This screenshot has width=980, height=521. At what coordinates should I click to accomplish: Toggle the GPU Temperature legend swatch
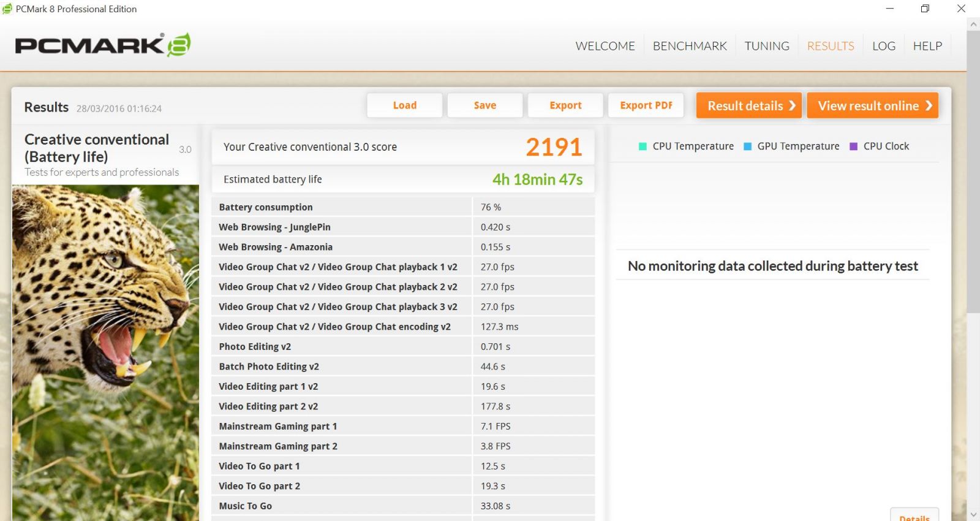coord(747,146)
